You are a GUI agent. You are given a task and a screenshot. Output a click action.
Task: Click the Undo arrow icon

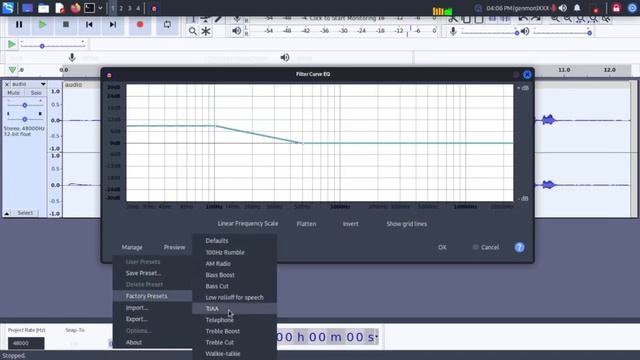click(523, 19)
